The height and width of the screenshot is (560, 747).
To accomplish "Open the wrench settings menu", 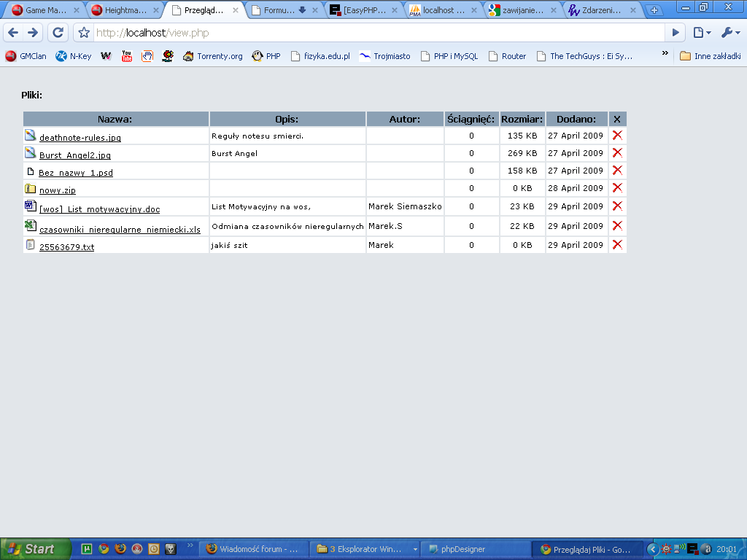I will click(x=729, y=33).
